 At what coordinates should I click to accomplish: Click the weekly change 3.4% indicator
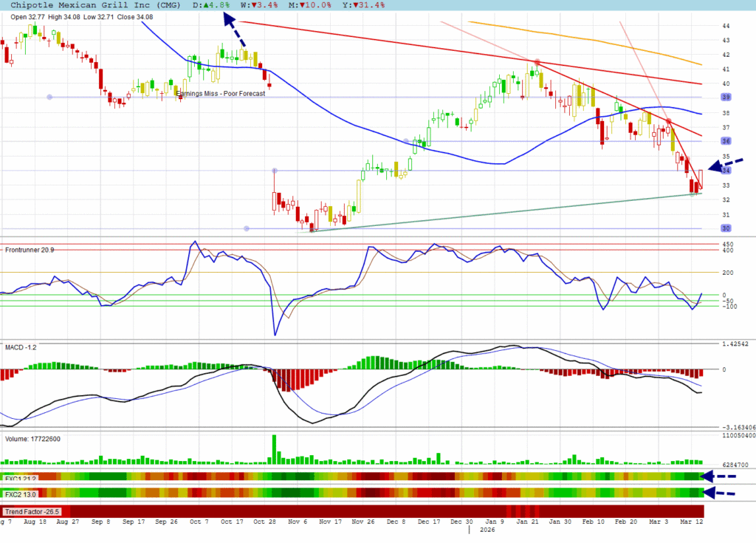pos(256,5)
